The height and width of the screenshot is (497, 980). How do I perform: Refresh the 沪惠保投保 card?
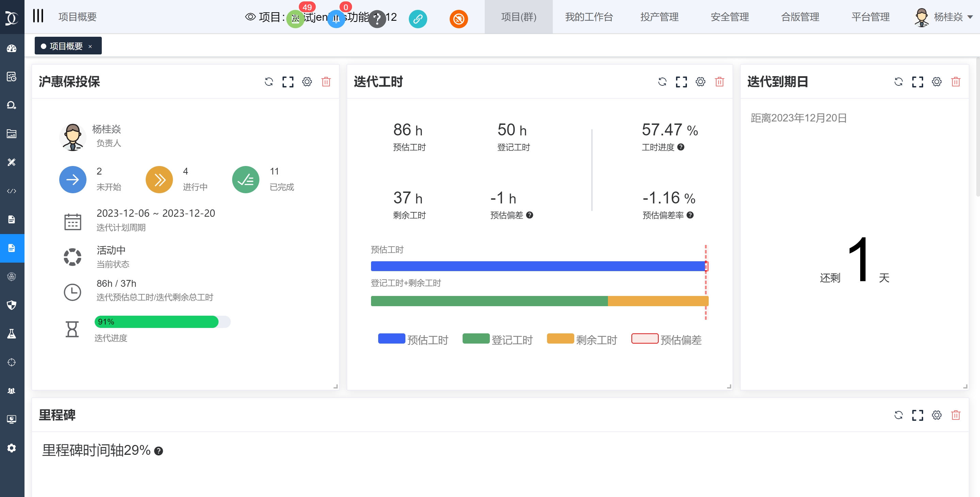click(269, 82)
